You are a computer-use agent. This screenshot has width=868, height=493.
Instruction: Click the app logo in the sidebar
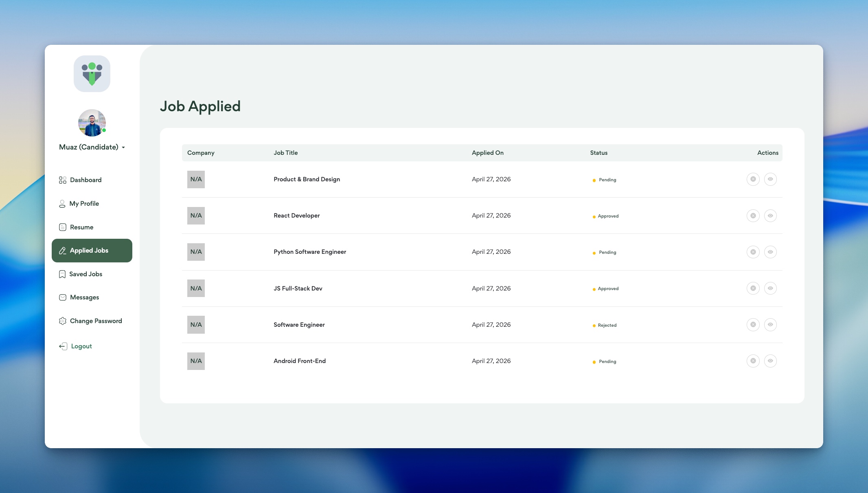92,74
